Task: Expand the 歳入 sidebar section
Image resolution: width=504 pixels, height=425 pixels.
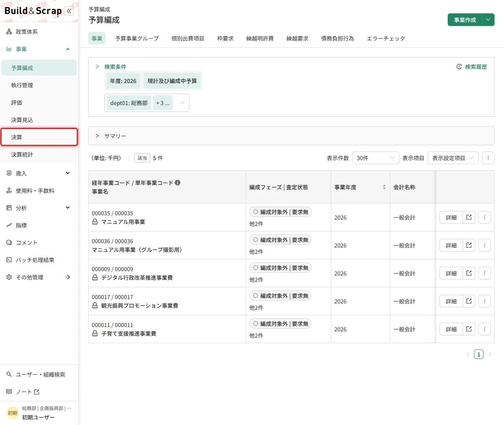Action: [68, 173]
